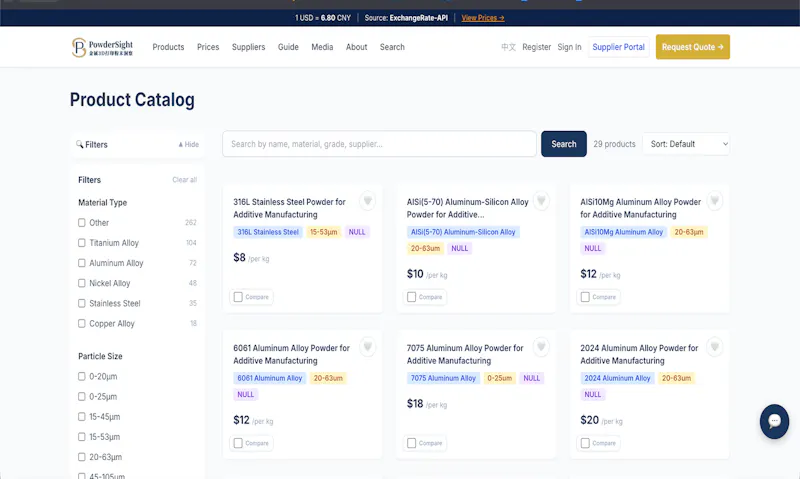Open the 316L Stainless Steel Powder product title

[x=289, y=208]
